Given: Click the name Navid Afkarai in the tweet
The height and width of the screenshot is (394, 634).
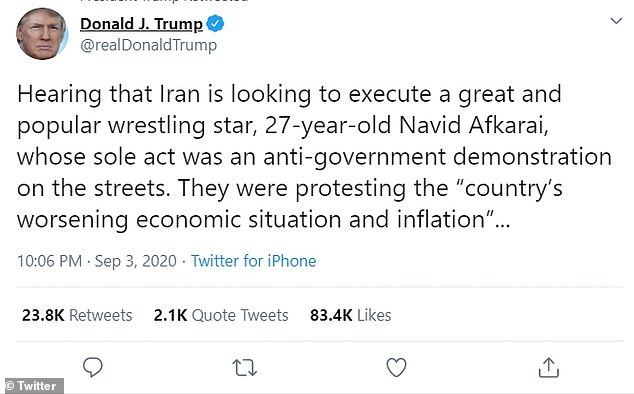Looking at the screenshot, I should click(473, 125).
